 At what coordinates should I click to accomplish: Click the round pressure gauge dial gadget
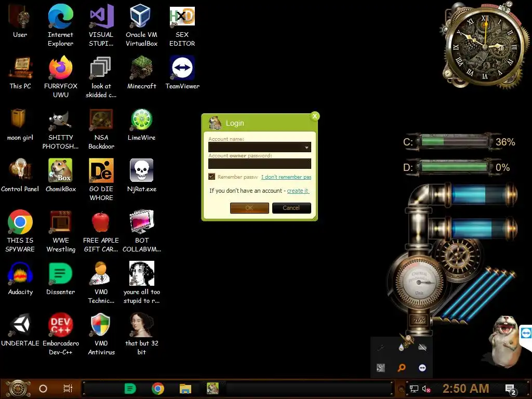pyautogui.click(x=418, y=282)
